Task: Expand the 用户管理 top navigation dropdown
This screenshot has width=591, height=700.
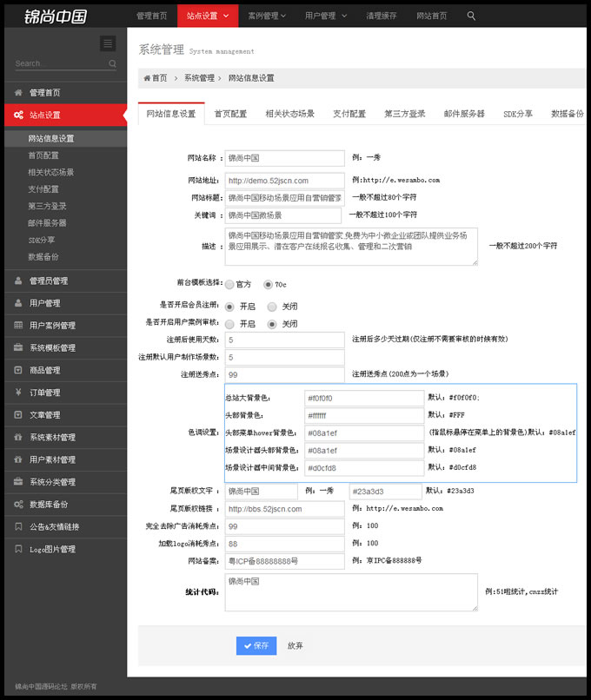Action: tap(325, 16)
